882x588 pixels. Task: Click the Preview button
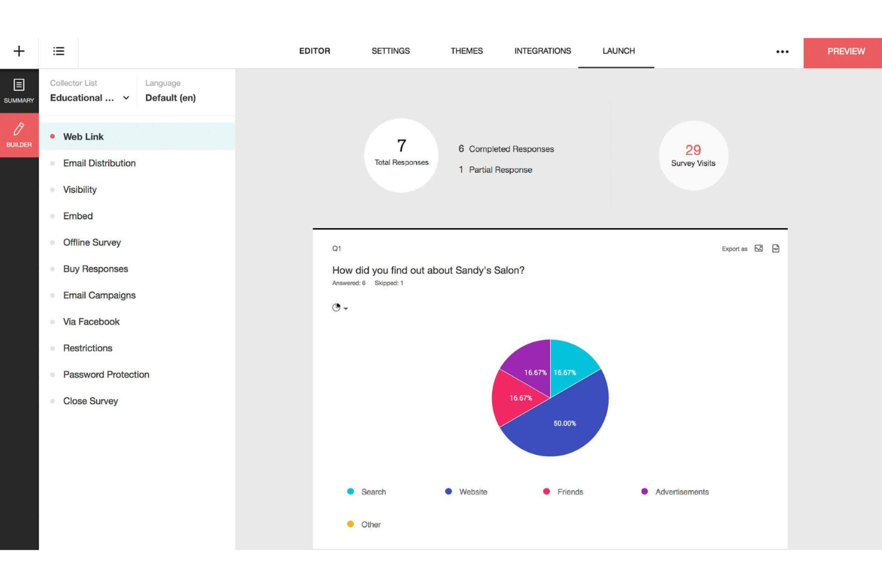[x=844, y=51]
